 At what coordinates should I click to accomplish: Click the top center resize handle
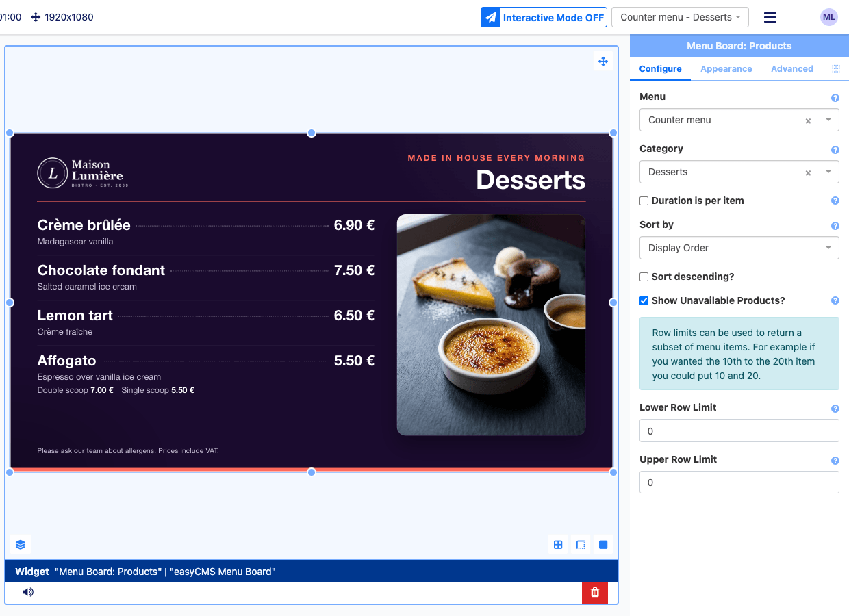click(312, 133)
